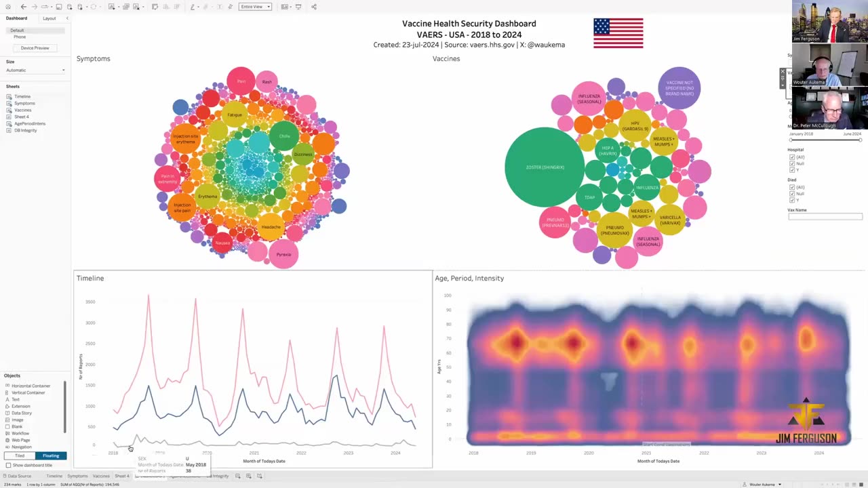
Task: Click the Pause Auto Updates icon
Action: point(80,7)
